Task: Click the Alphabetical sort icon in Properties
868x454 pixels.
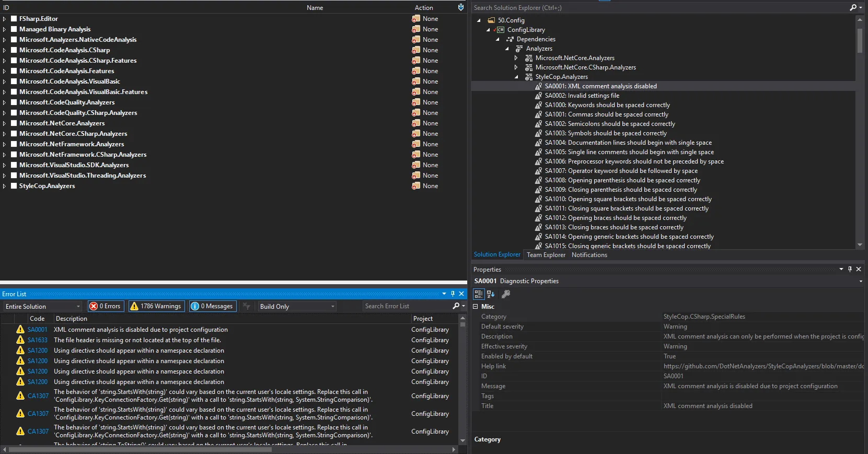Action: [x=491, y=294]
